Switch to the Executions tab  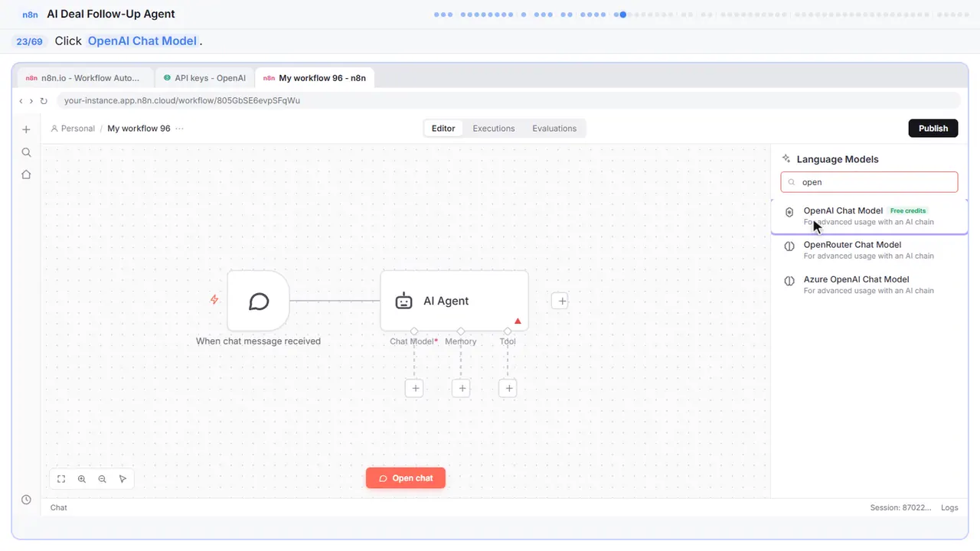click(x=494, y=129)
